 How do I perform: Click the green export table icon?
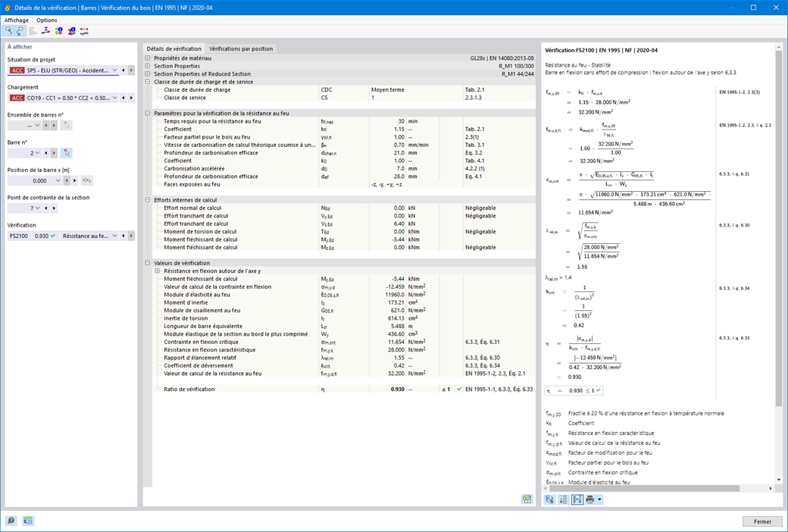click(527, 499)
